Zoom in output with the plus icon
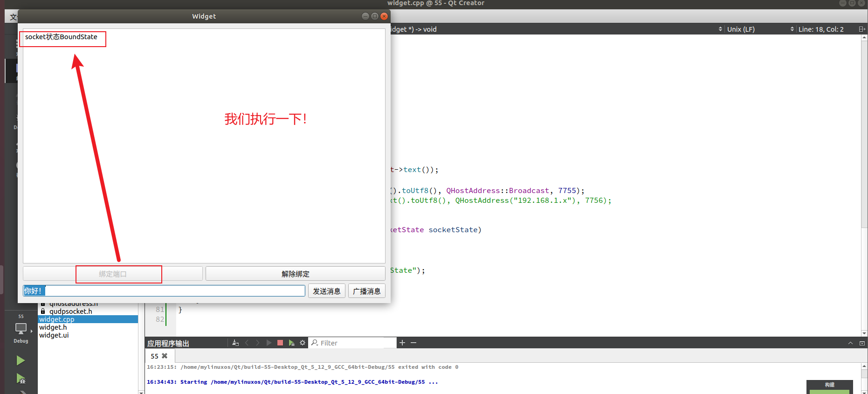This screenshot has height=394, width=868. 402,343
